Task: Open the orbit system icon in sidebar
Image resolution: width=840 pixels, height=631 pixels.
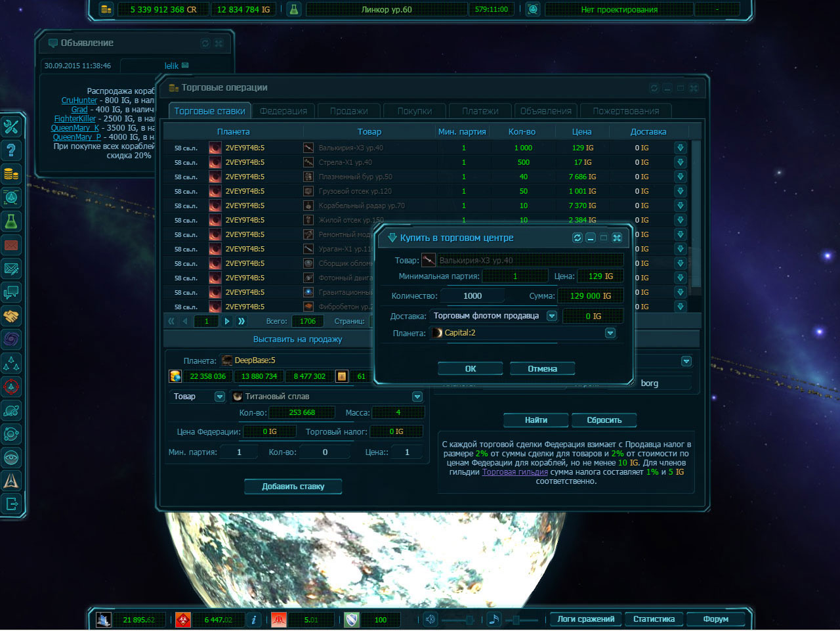Action: 11,434
